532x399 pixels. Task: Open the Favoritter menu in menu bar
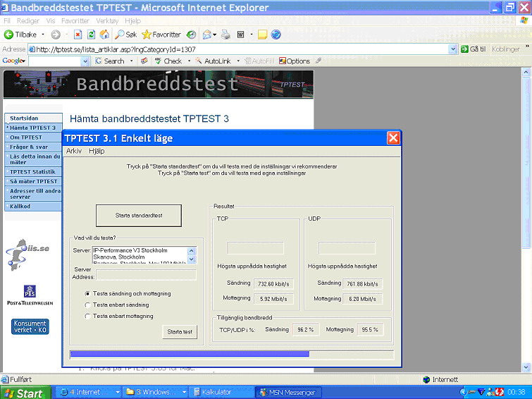tap(75, 20)
